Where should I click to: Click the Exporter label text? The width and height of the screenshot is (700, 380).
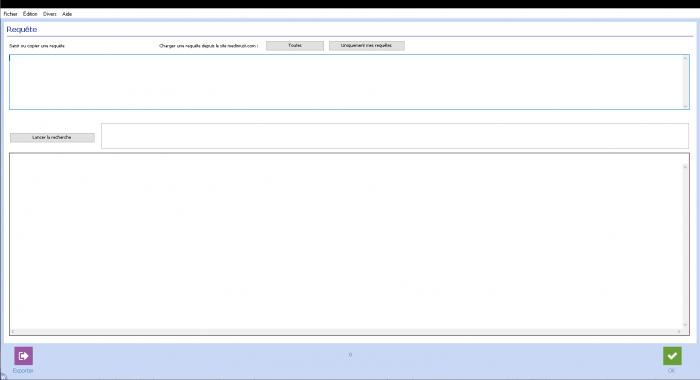(x=23, y=371)
